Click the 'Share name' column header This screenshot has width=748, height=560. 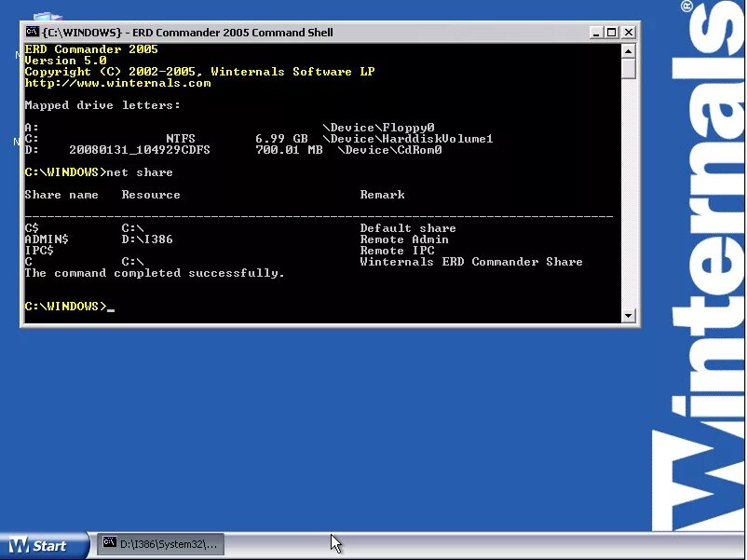pyautogui.click(x=61, y=195)
